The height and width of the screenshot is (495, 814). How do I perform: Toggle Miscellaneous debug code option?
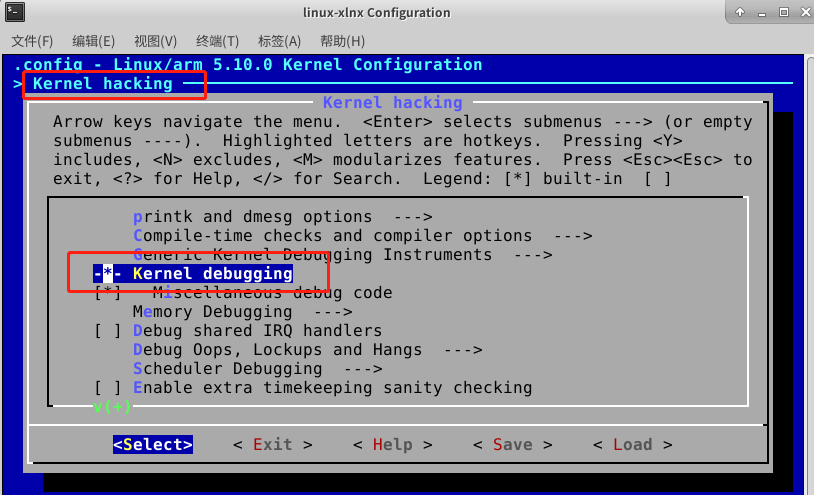click(243, 293)
